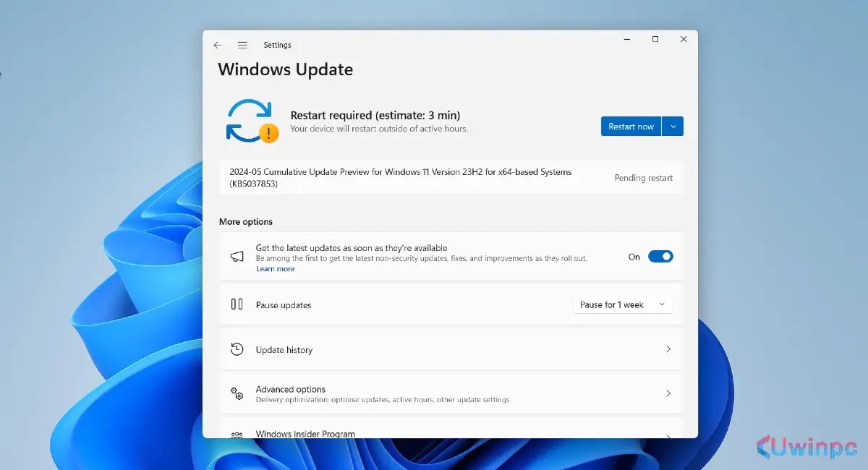This screenshot has height=470, width=868.
Task: Expand the Restart now dropdown arrow
Action: (x=673, y=127)
